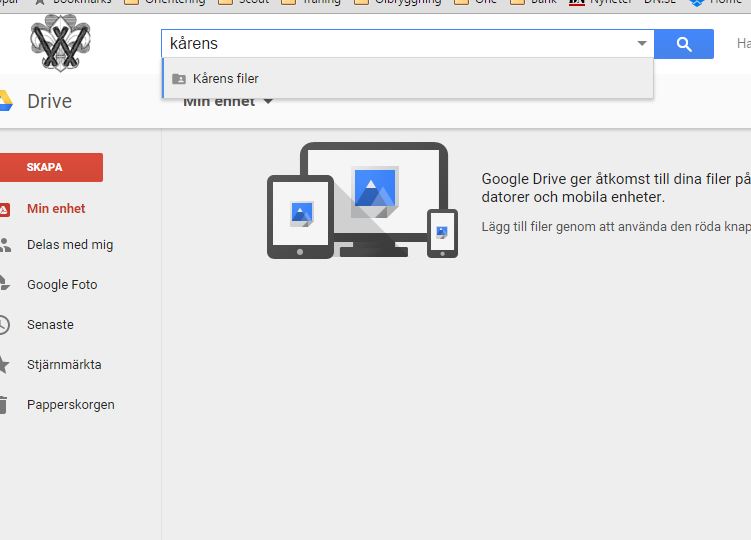Select the 'Kårens filer' search suggestion
Screen dimensions: 751x540
coord(408,79)
